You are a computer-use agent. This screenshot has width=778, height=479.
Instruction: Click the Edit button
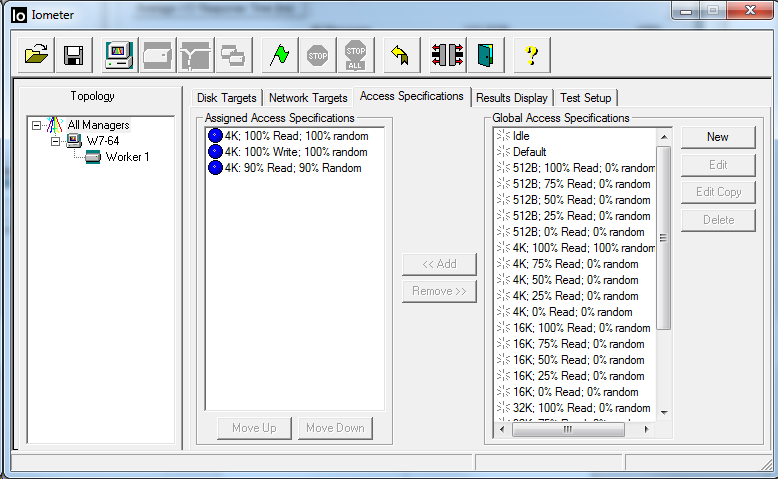(718, 165)
